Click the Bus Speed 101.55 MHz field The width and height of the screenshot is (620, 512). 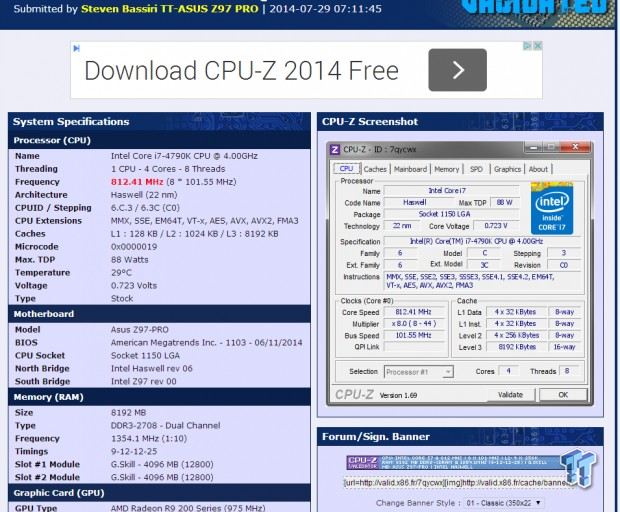pyautogui.click(x=413, y=335)
